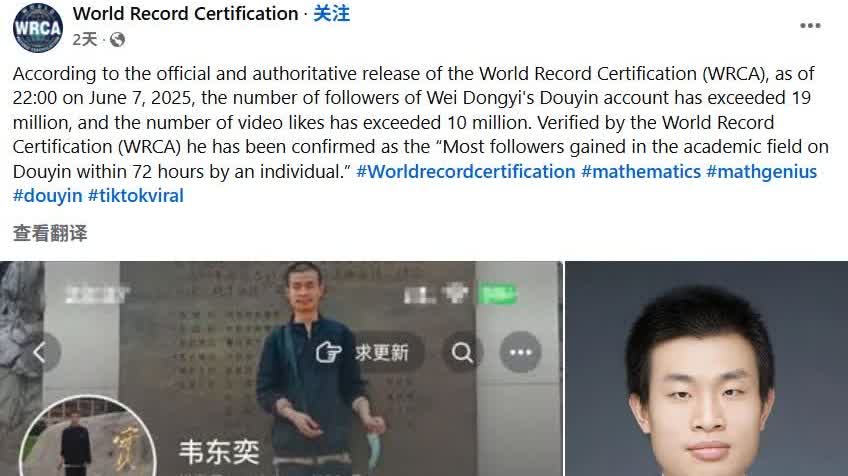Screen dimensions: 848x476
Task: Open the #Worldrecordcertification hashtag
Action: coord(466,171)
